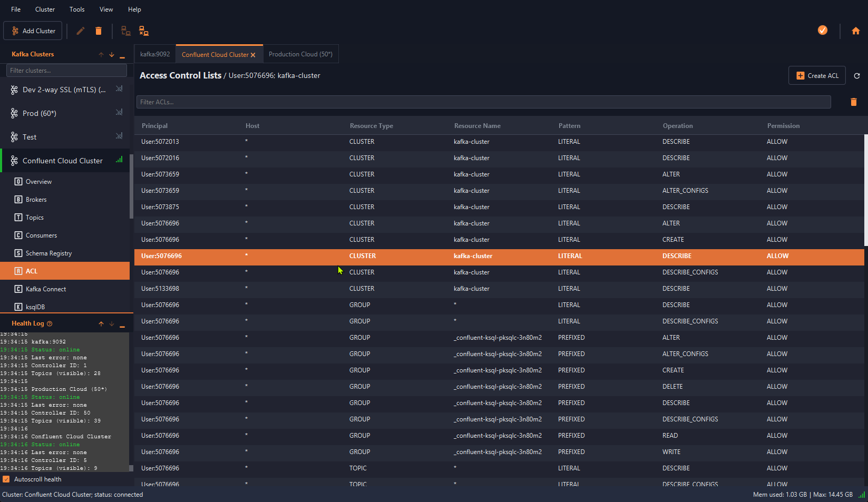
Task: Click DELETE operation cell
Action: click(672, 387)
